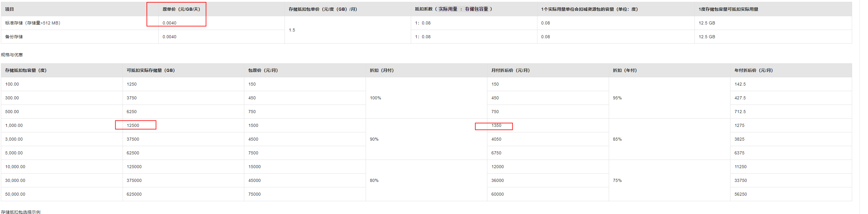Click the 12500 cell in 可抵扣实际存储量 column
This screenshot has width=868, height=214.
(133, 126)
